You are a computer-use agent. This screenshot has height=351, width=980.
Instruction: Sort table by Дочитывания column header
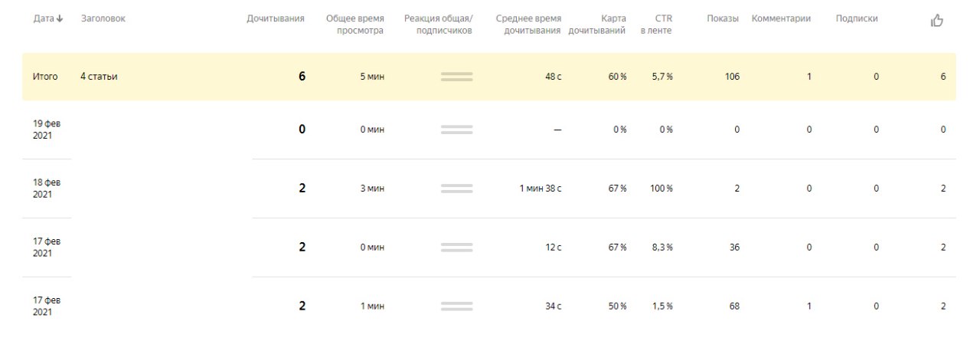(x=276, y=18)
